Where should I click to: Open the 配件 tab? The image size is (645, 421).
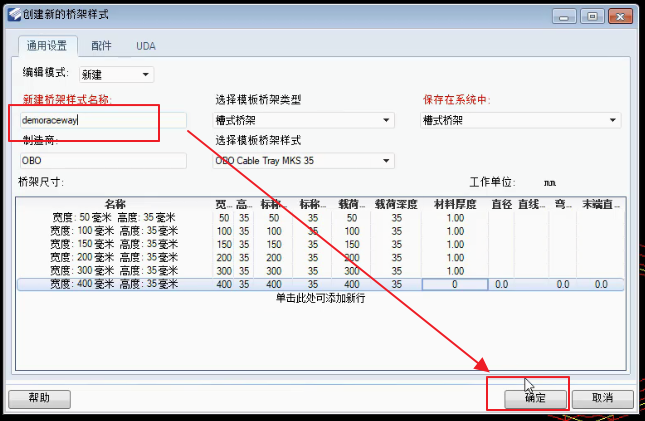[x=101, y=46]
